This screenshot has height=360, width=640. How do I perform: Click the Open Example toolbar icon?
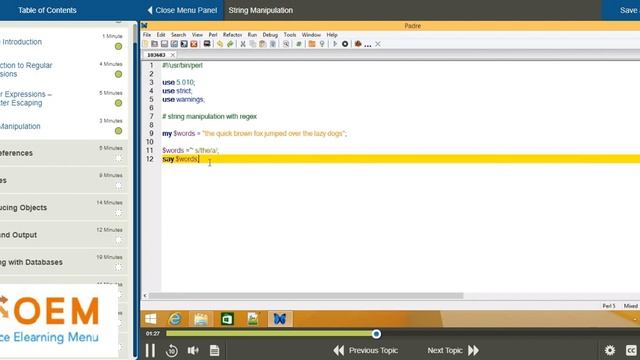207,44
